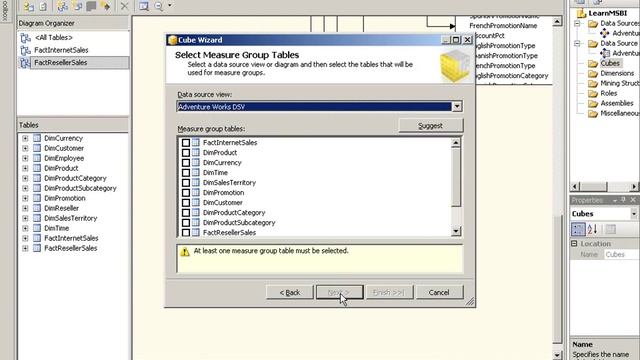Check the DimCurrency checkbox in wizard

click(x=186, y=162)
